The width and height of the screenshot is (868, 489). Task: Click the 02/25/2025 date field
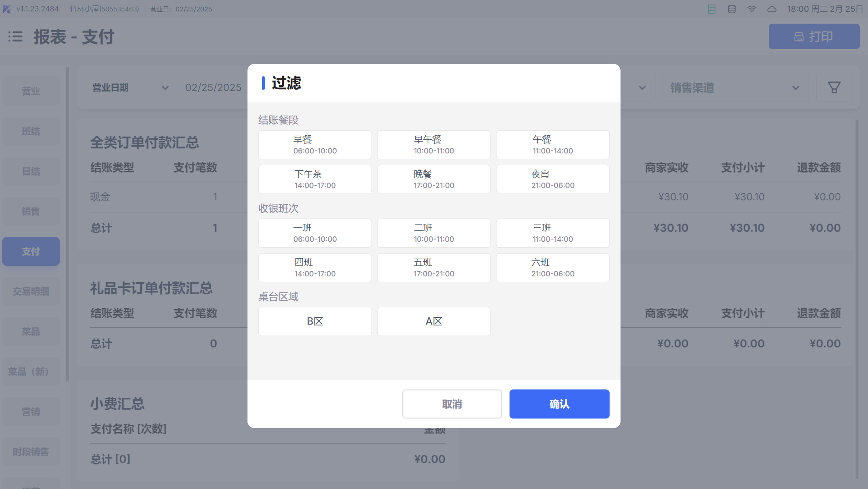[x=213, y=87]
